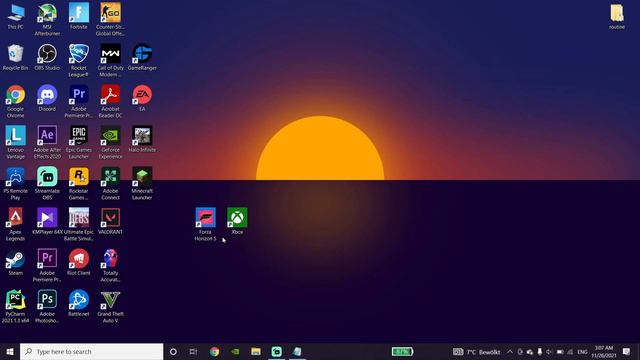Select Counter-Strike Global Offensive icon
This screenshot has height=360, width=640.
tap(110, 19)
